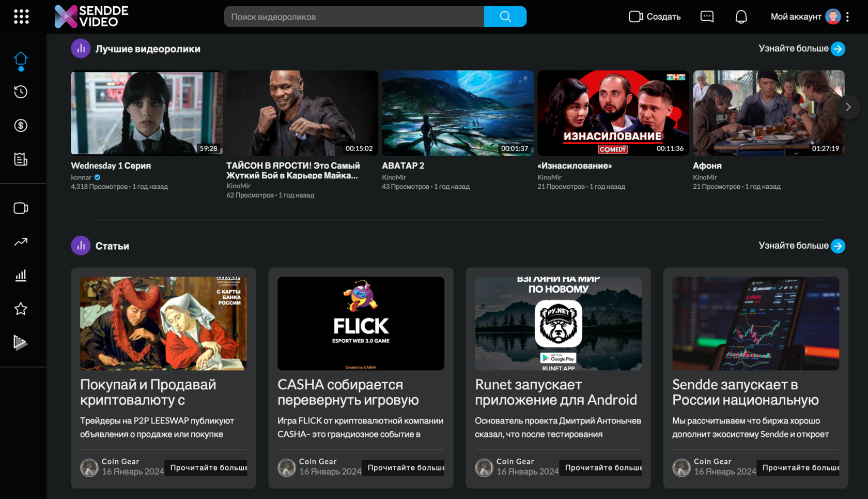Show next videos with carousel chevron

point(848,107)
